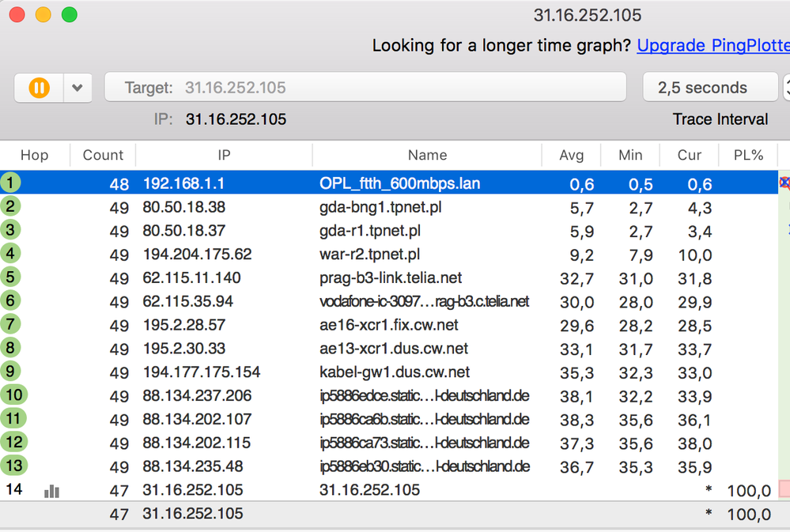This screenshot has width=790, height=532.
Task: Pause the running trace with the orange button
Action: point(39,88)
